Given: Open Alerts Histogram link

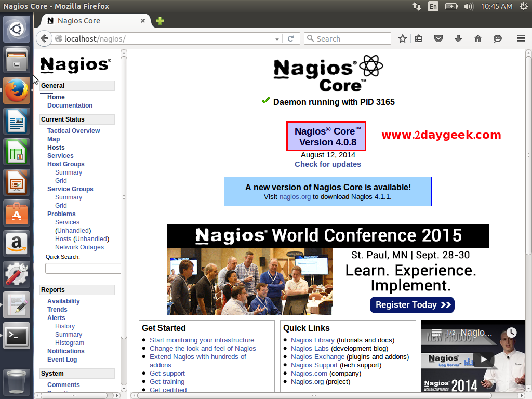Looking at the screenshot, I should 70,343.
